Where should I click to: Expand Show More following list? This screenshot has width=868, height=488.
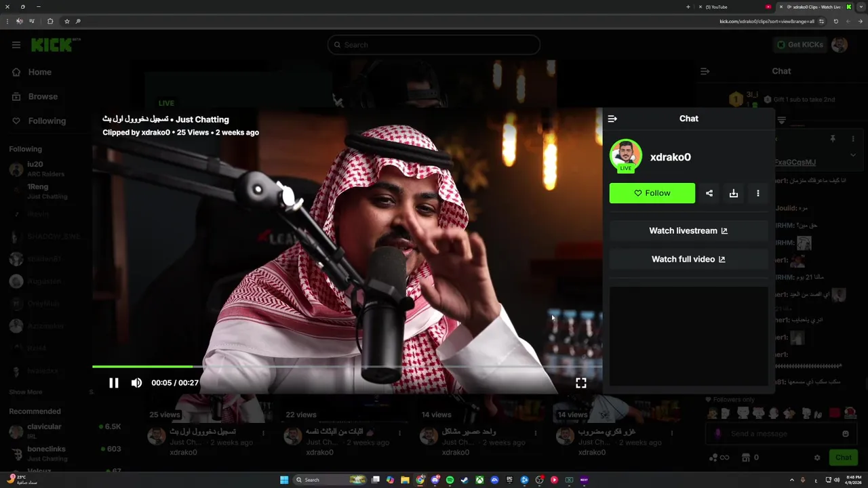point(26,392)
